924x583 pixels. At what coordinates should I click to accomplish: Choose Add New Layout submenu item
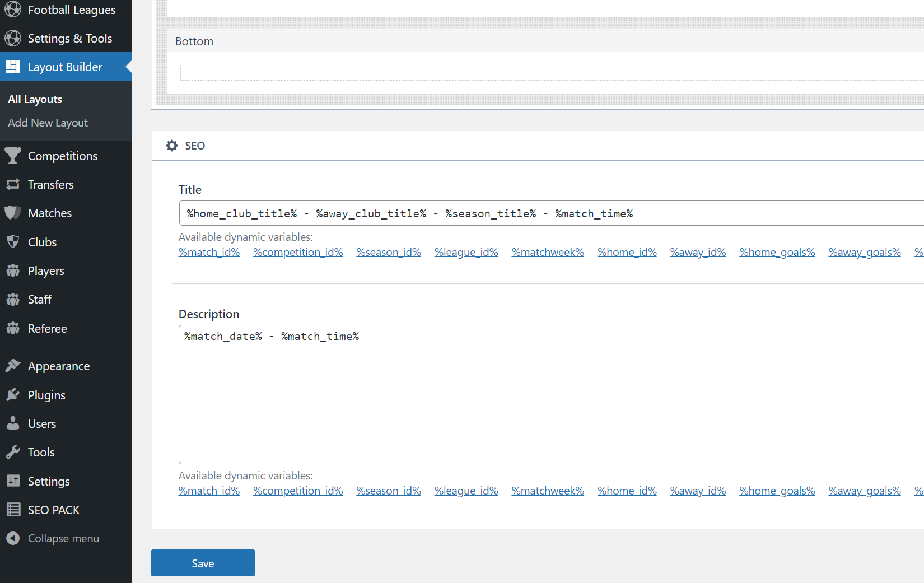tap(48, 123)
